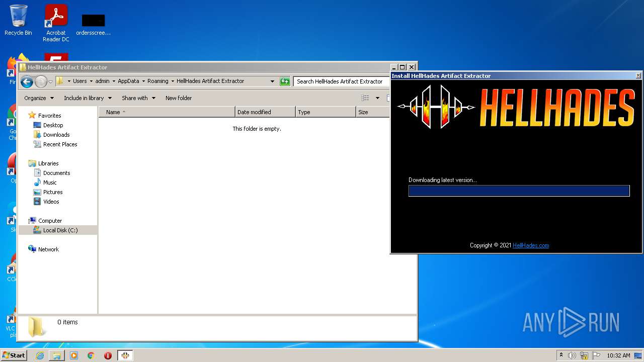Click the admin breadcrumb segment
The width and height of the screenshot is (644, 362).
102,81
